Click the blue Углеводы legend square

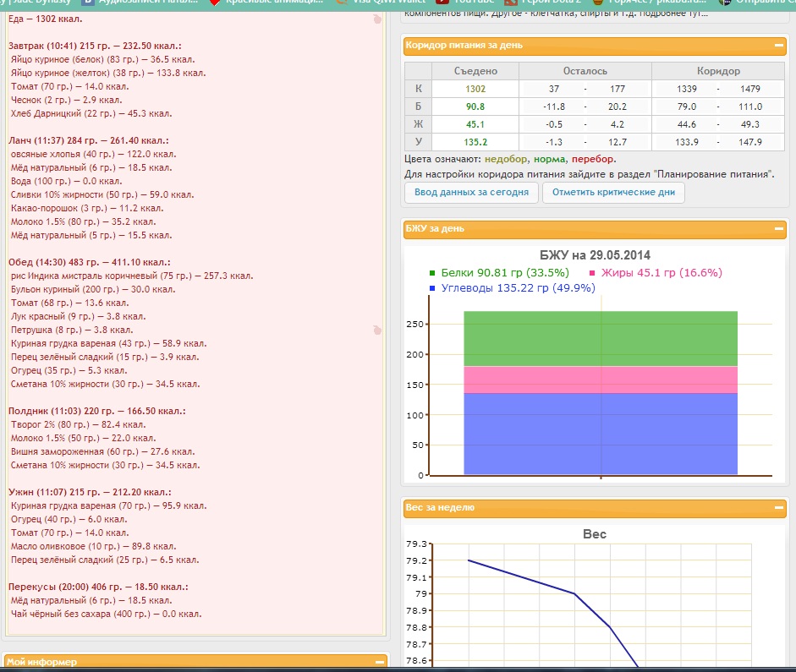coord(432,288)
